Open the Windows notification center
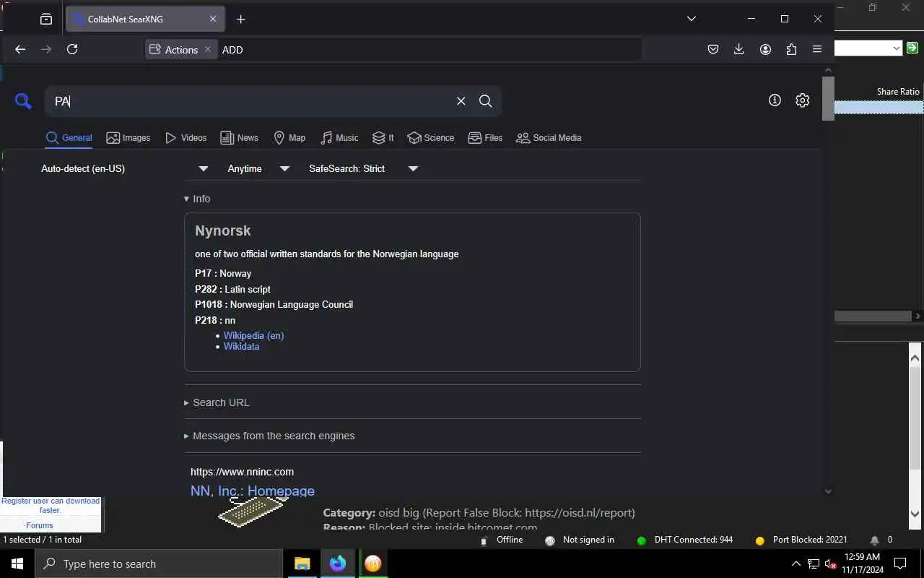 pos(900,564)
